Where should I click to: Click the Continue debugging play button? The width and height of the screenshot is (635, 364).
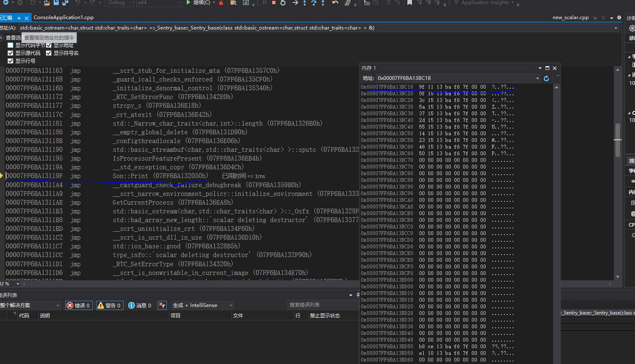point(189,2)
